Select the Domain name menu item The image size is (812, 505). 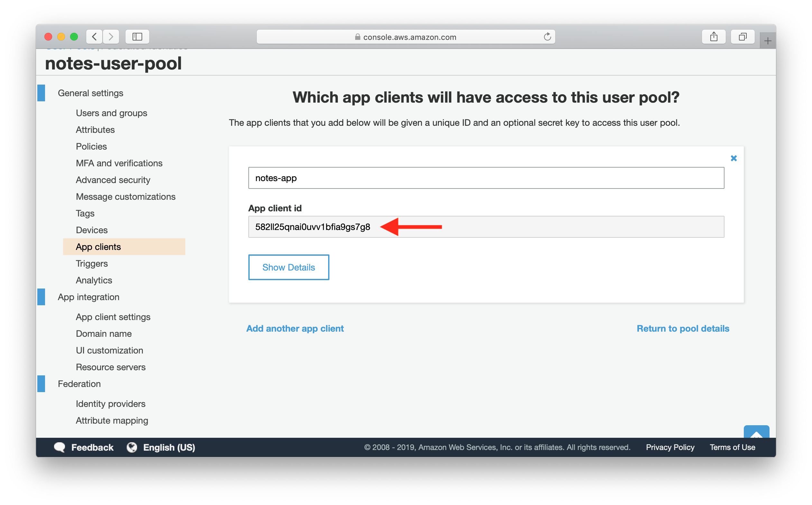pyautogui.click(x=104, y=333)
